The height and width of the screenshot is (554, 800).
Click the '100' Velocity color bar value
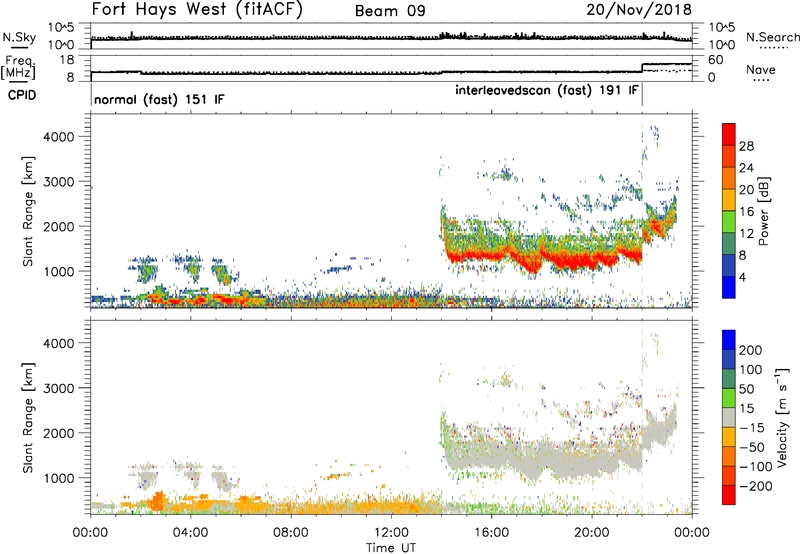point(751,369)
